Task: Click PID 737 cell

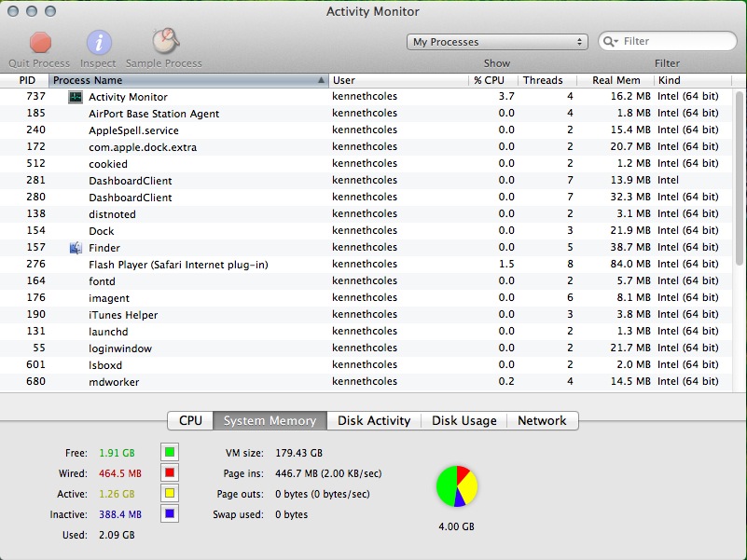Action: point(35,96)
